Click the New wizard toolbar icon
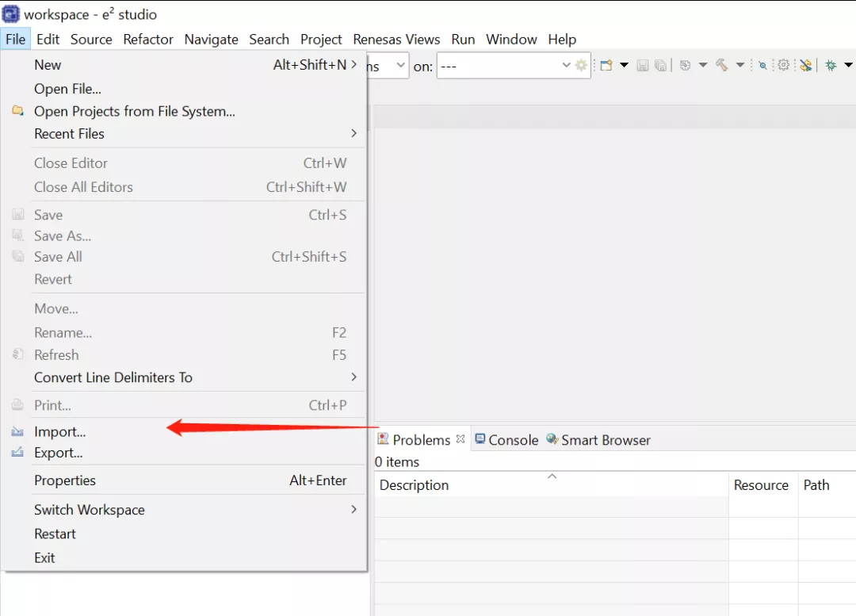Viewport: 856px width, 616px height. coord(606,66)
